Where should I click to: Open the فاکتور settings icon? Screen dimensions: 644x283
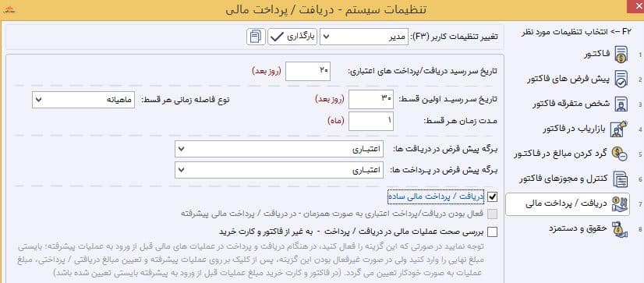point(620,54)
